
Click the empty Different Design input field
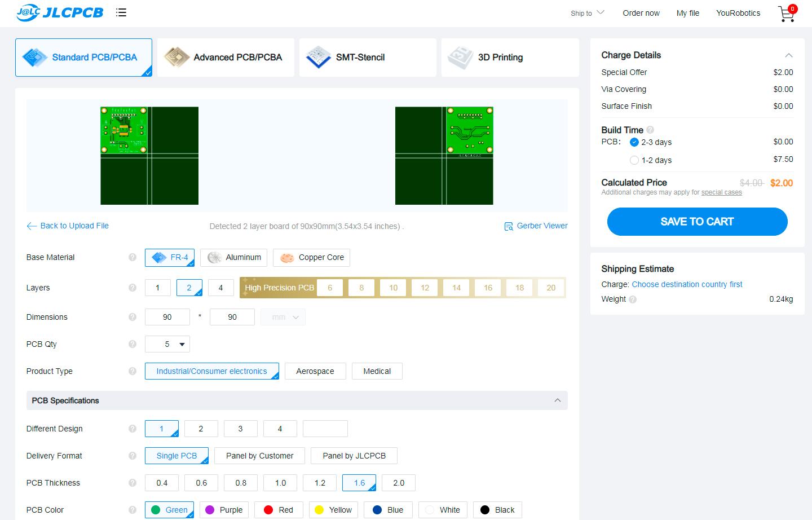[325, 429]
